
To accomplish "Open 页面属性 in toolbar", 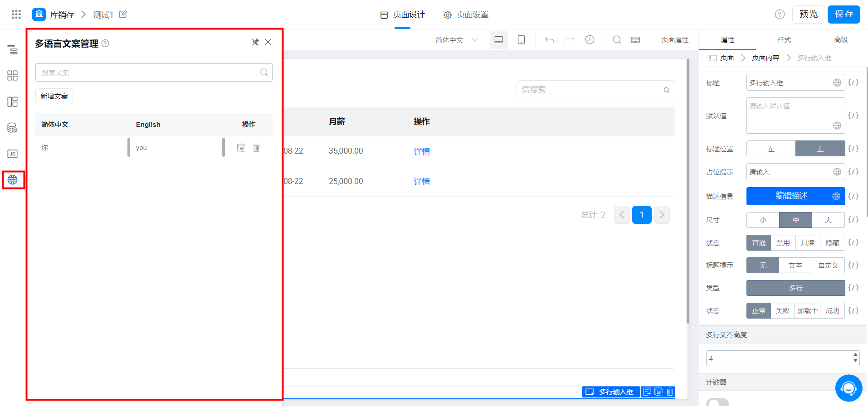I will [675, 40].
